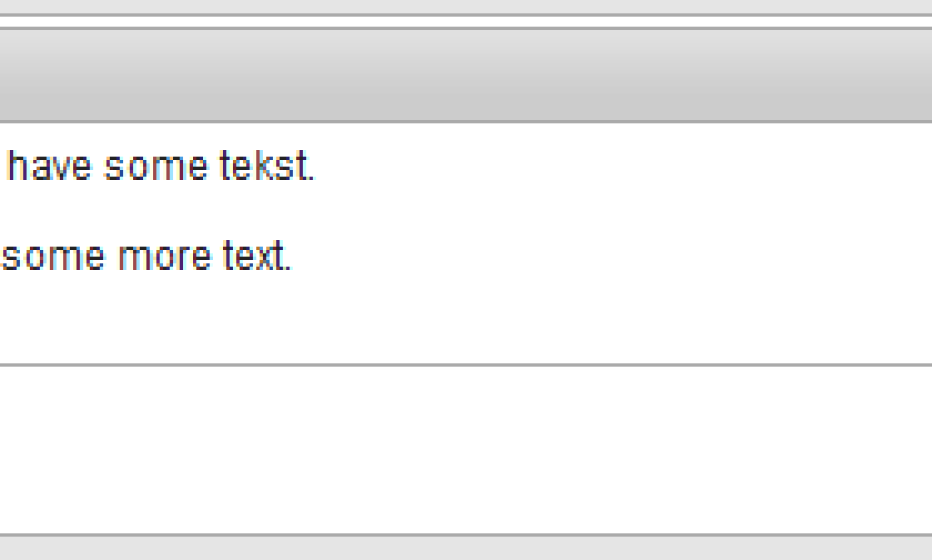Click the border line beneath the gradient header

(x=466, y=122)
